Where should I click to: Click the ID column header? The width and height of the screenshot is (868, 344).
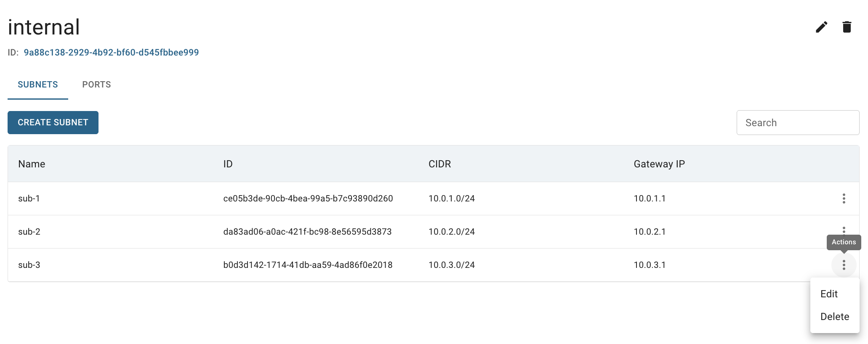tap(228, 164)
